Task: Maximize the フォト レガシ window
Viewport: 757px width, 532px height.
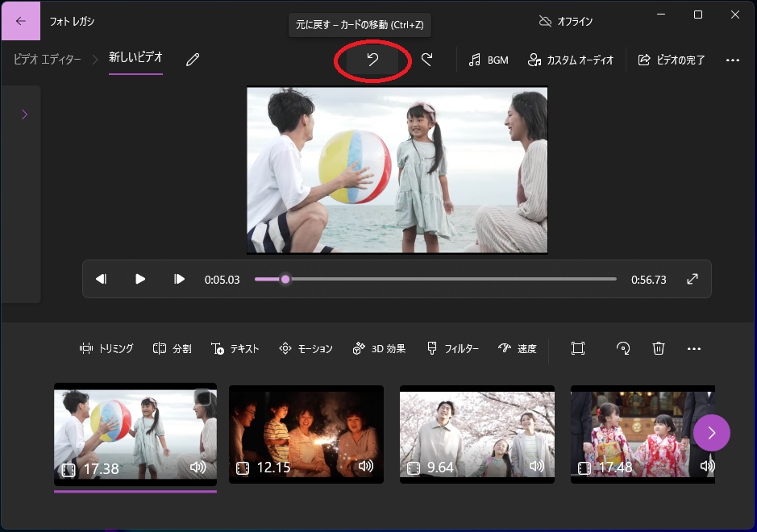Action: [x=698, y=15]
